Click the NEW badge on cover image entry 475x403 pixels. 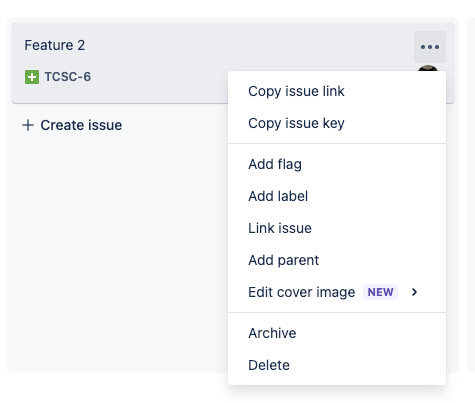coord(380,292)
